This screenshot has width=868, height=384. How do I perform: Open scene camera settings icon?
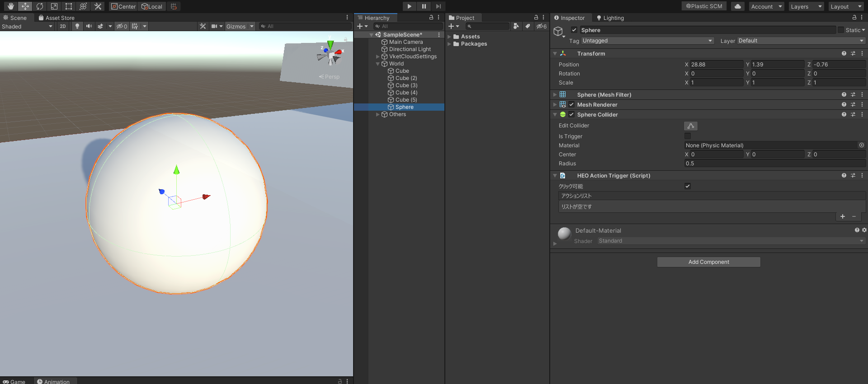(214, 26)
